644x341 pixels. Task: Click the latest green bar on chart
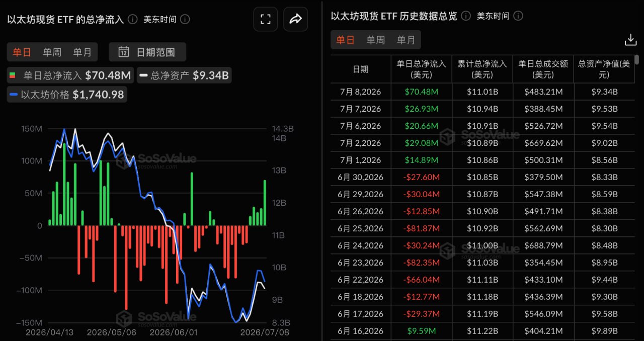[265, 203]
